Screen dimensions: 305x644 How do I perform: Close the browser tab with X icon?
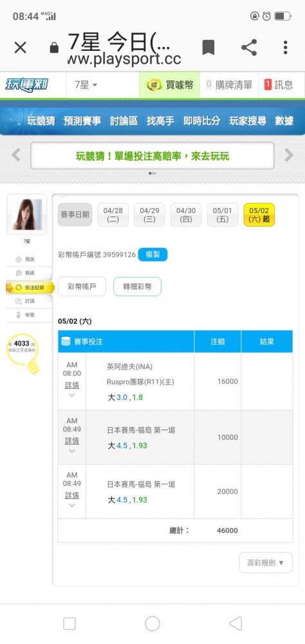pos(20,48)
